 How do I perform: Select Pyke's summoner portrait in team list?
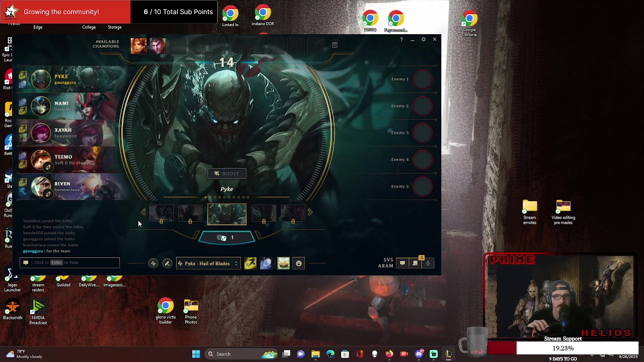point(41,79)
